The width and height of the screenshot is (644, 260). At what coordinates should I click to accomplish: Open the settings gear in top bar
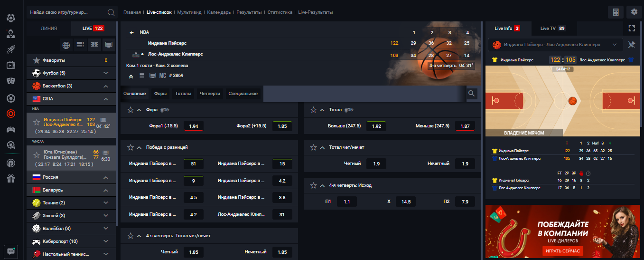coord(635,12)
